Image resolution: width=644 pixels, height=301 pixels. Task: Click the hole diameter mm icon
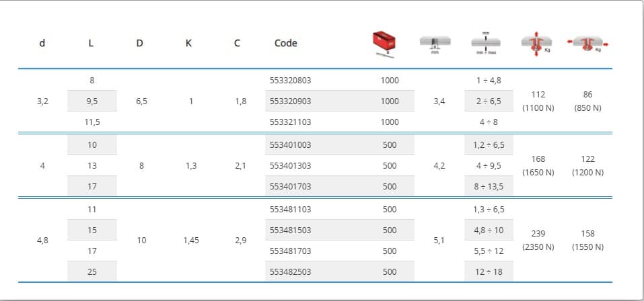[435, 44]
